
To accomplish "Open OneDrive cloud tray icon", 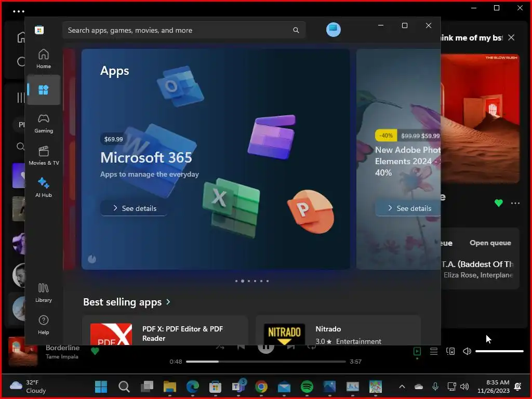I will point(419,387).
